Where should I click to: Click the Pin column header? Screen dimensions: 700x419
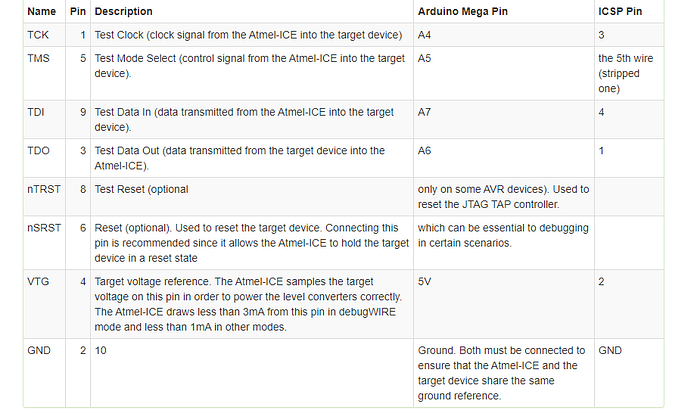pyautogui.click(x=77, y=12)
